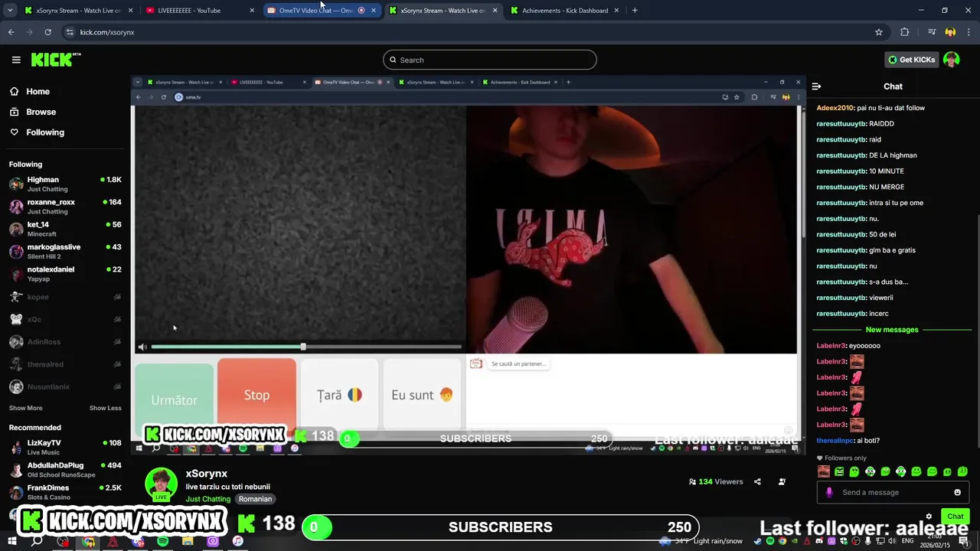Open Țară country selector in stream

click(x=339, y=395)
